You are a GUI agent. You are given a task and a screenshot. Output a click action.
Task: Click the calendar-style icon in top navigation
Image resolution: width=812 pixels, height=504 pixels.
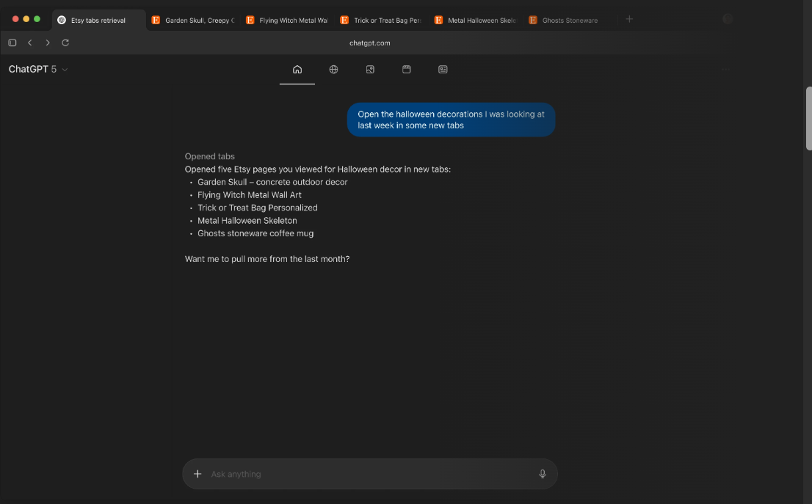[406, 70]
